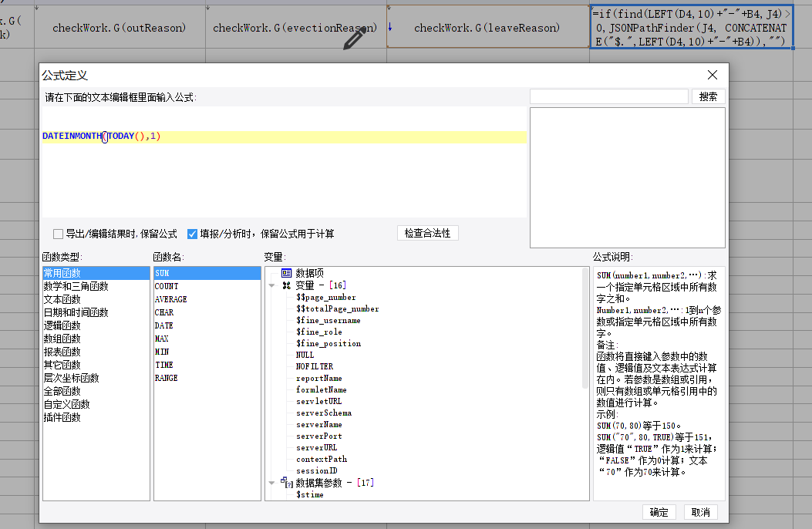812x529 pixels.
Task: Click the formula text editing area
Action: [x=284, y=177]
